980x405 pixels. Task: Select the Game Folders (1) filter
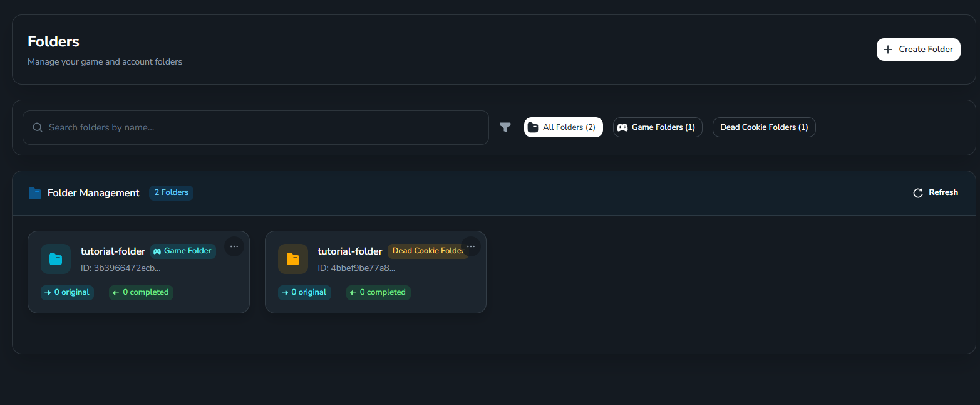(x=658, y=127)
